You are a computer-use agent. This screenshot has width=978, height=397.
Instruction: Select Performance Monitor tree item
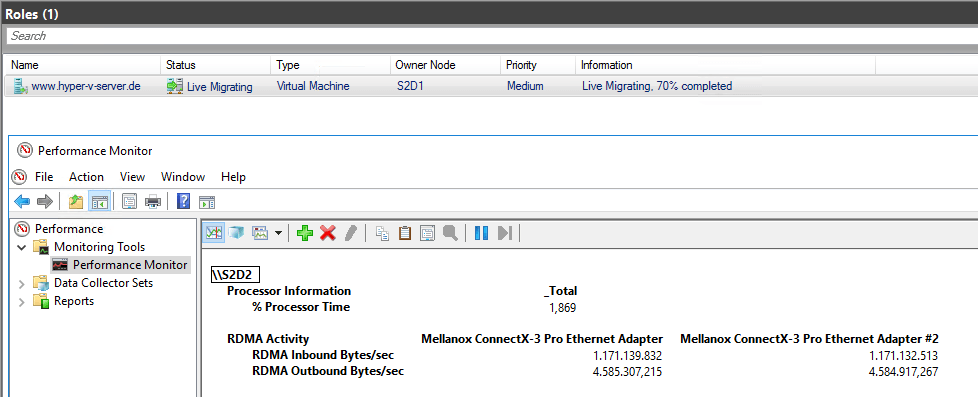pyautogui.click(x=130, y=265)
